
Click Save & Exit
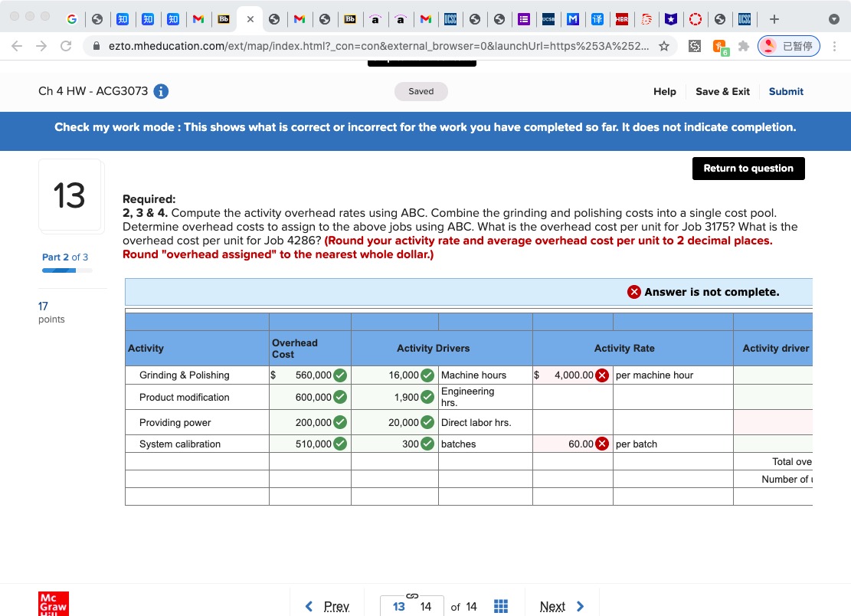pos(722,92)
